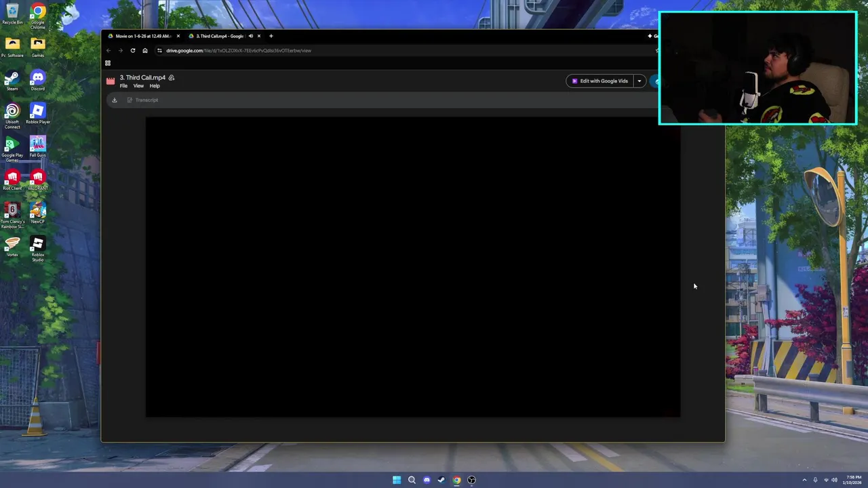Click the 3. Third Call.mp4 file title
The image size is (868, 488).
[142, 78]
